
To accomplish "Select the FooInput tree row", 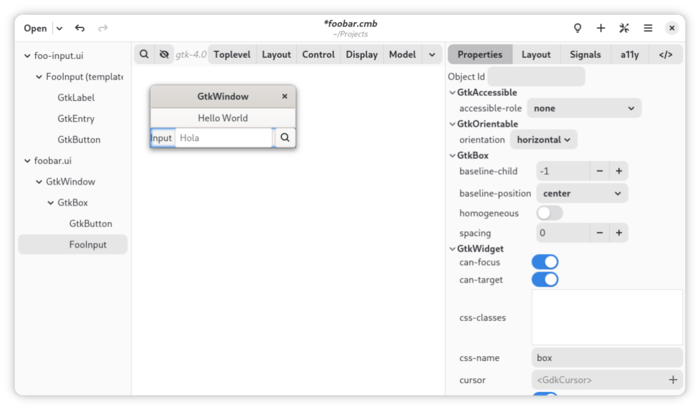I will pos(73,245).
